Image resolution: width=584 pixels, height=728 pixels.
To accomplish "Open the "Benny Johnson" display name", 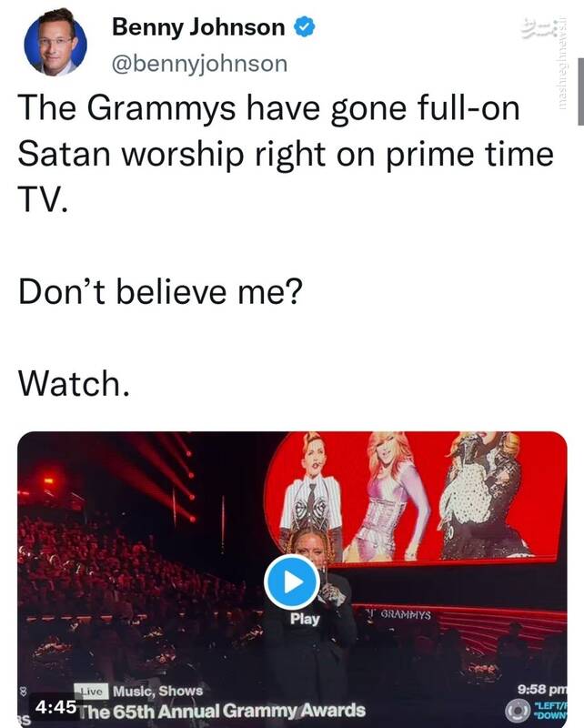I will click(198, 28).
